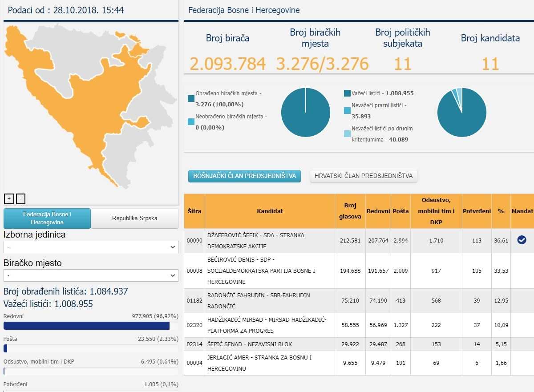The height and width of the screenshot is (392, 534).
Task: Click the map zoom out minus button
Action: click(x=20, y=199)
